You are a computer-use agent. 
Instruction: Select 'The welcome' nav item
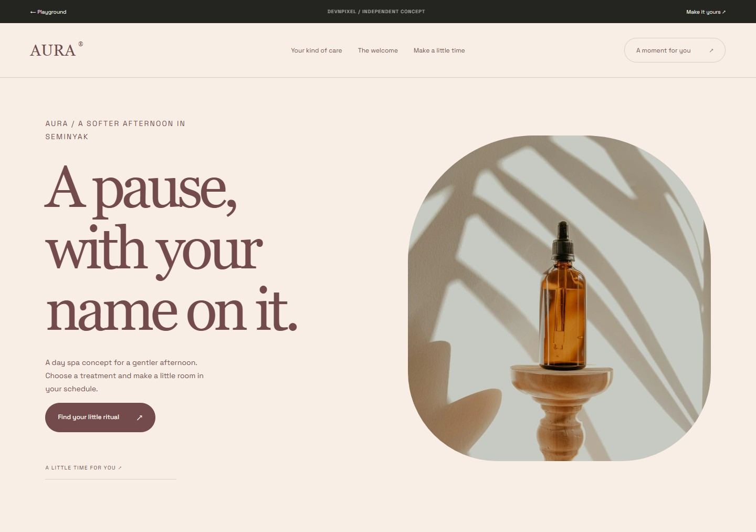[378, 50]
